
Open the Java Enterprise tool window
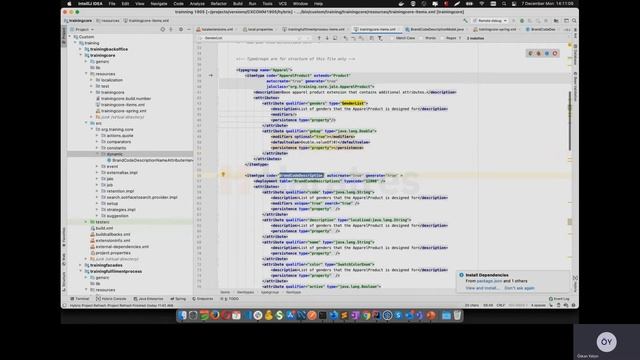pyautogui.click(x=148, y=299)
